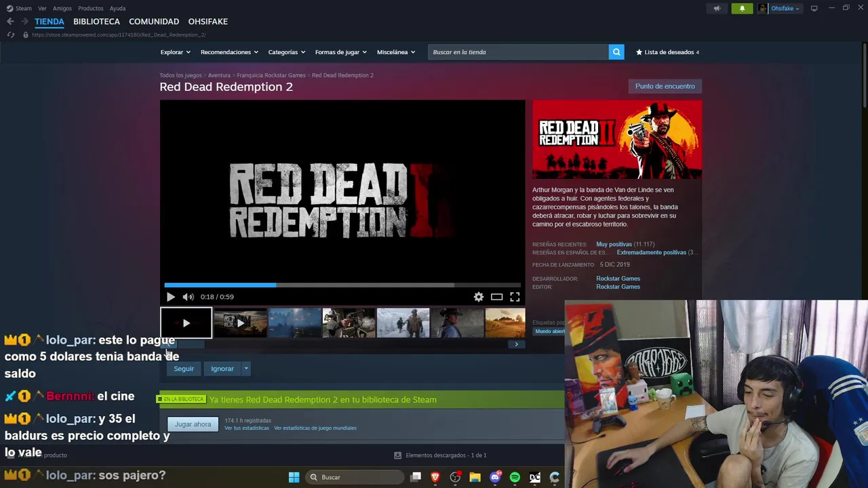Screen dimensions: 868x488
Task: Launch Brave browser from taskbar
Action: coord(435,477)
